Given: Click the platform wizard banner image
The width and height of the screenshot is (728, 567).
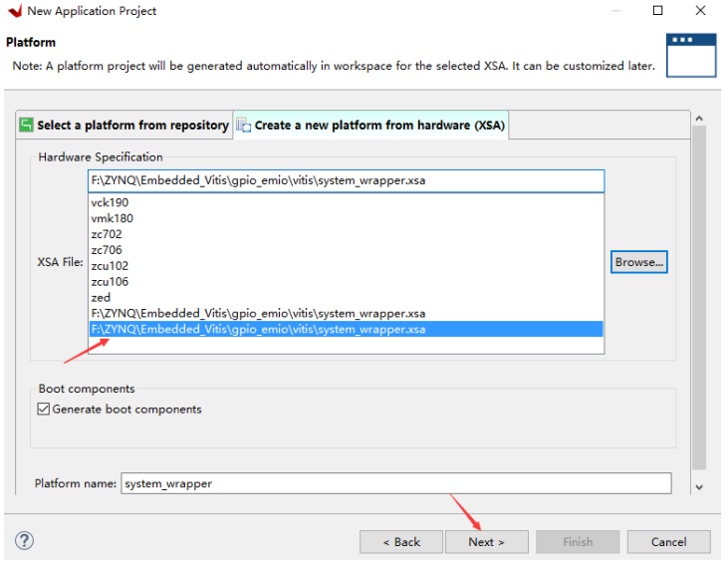Looking at the screenshot, I should [690, 55].
